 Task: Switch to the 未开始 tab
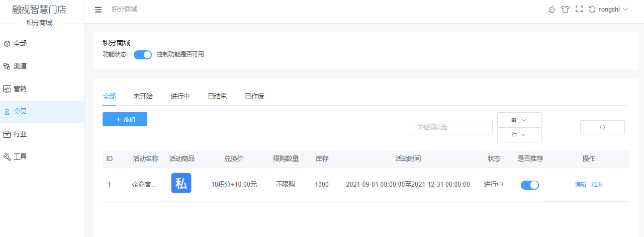coord(143,96)
